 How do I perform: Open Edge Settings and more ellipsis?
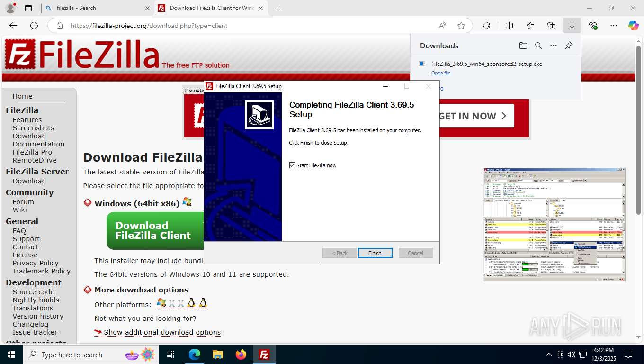(x=614, y=26)
